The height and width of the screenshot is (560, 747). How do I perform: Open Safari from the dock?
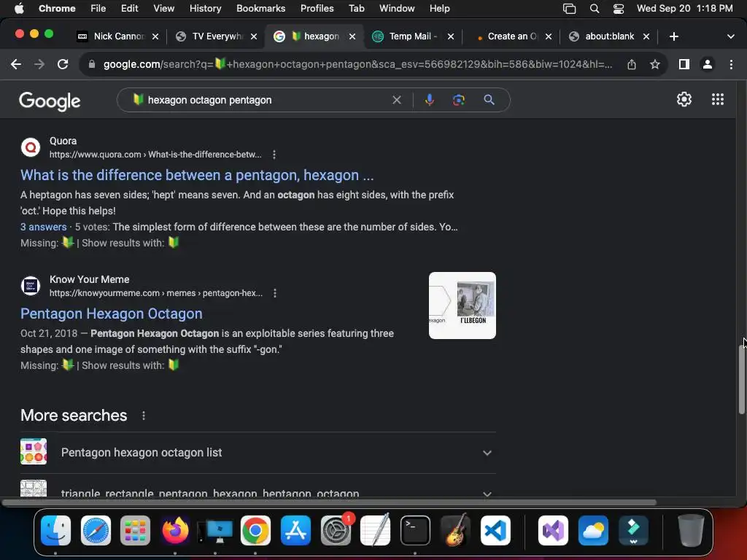(96, 531)
